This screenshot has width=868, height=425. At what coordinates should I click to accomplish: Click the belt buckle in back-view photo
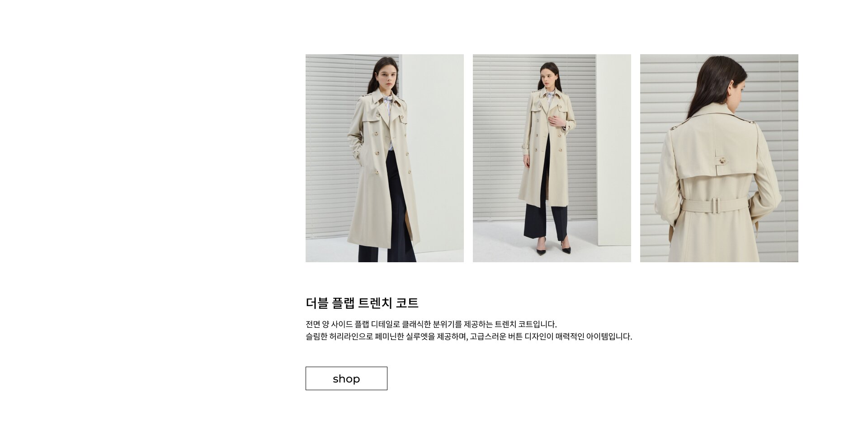717,205
